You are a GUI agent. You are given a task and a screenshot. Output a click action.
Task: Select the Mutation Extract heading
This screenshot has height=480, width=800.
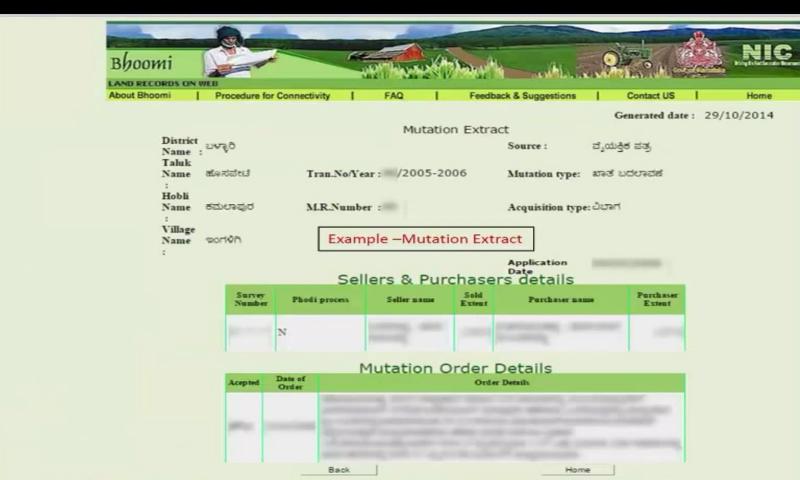click(456, 130)
